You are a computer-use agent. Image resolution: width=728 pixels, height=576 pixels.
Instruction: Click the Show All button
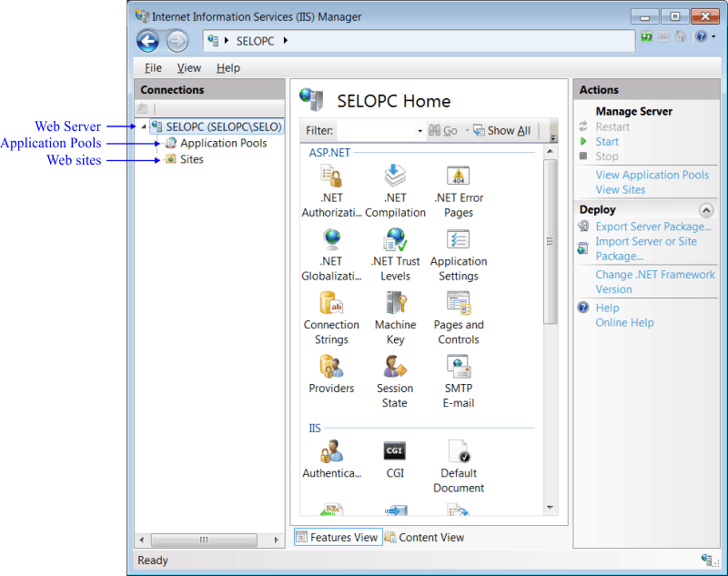[502, 131]
